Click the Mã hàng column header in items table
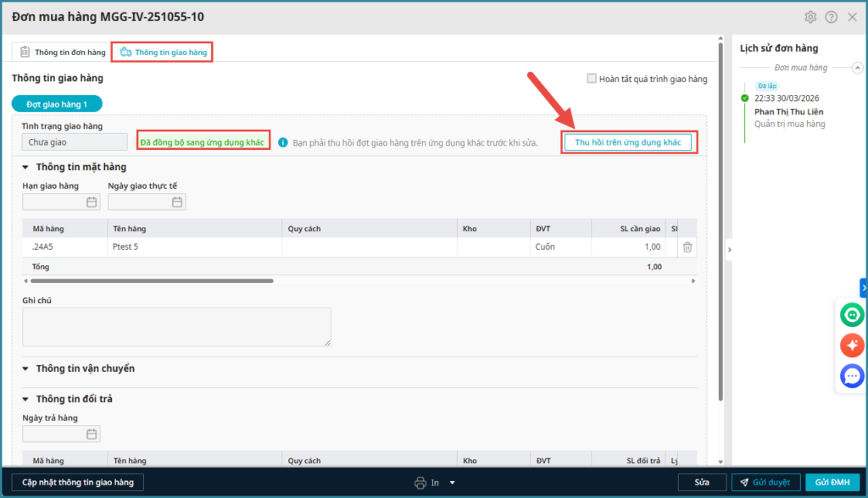Image resolution: width=868 pixels, height=498 pixels. coord(64,229)
